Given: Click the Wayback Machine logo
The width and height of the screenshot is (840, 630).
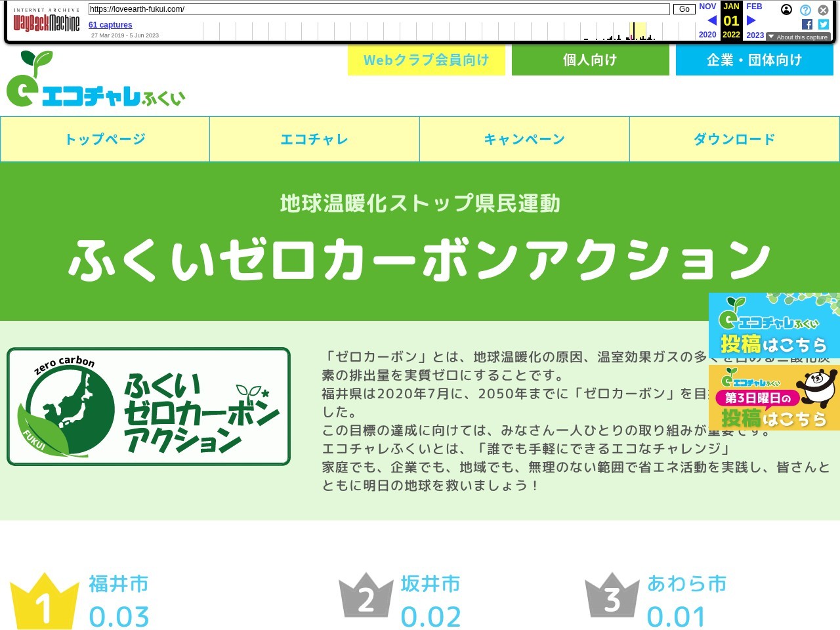Looking at the screenshot, I should click(x=47, y=24).
